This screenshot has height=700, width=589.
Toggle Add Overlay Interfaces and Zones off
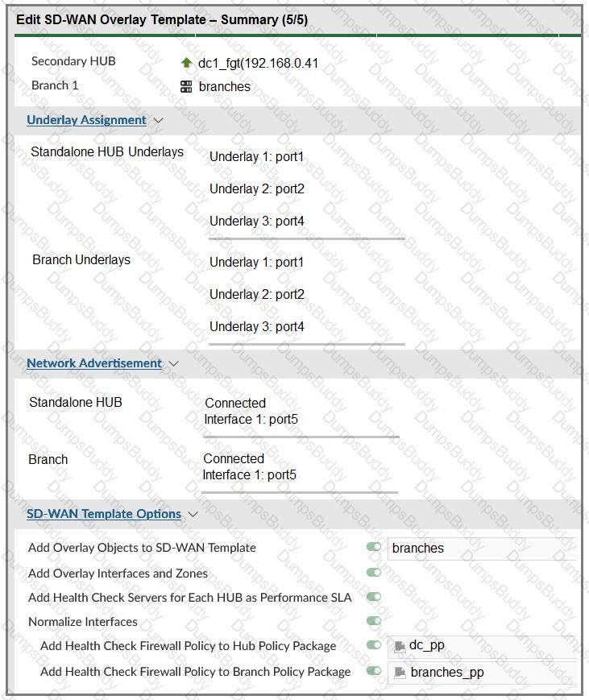click(x=373, y=572)
